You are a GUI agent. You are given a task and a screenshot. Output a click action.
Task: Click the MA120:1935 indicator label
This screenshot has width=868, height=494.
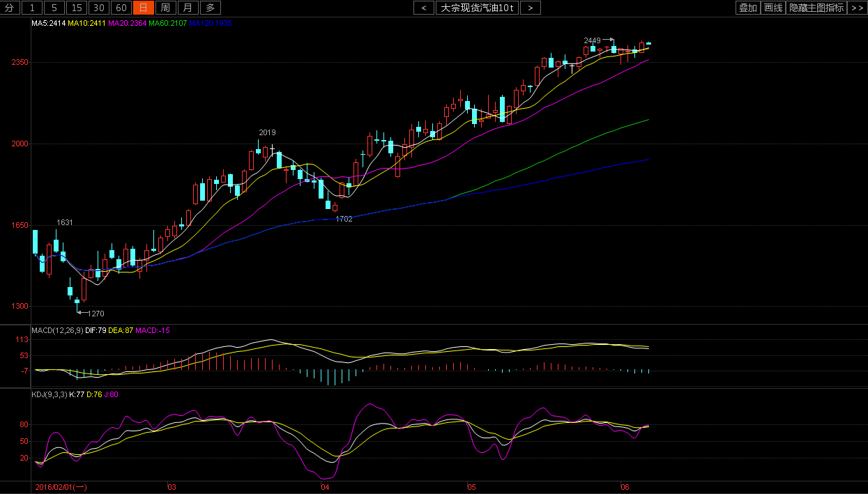[211, 23]
